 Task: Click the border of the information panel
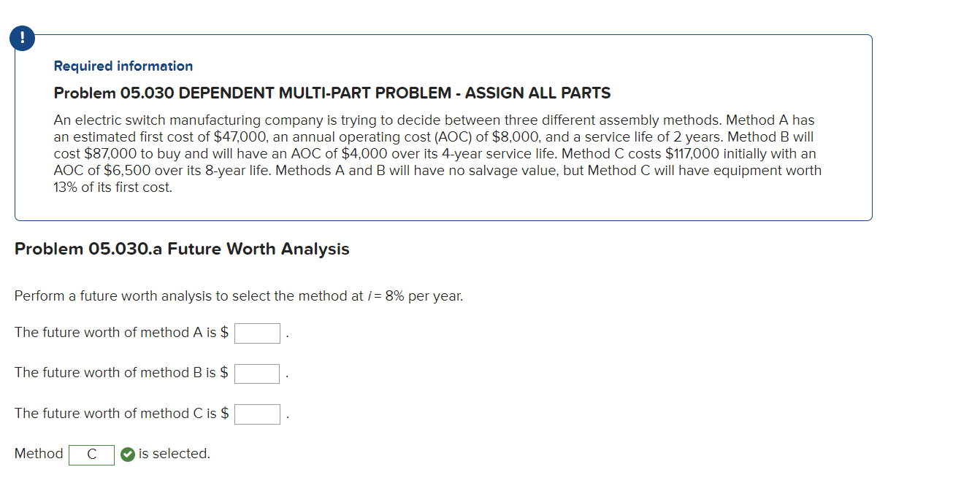873,128
